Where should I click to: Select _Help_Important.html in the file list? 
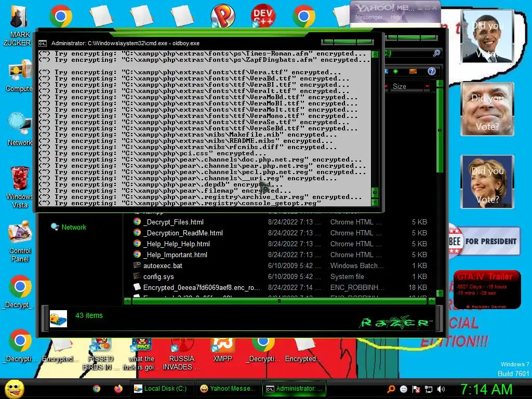click(x=280, y=255)
